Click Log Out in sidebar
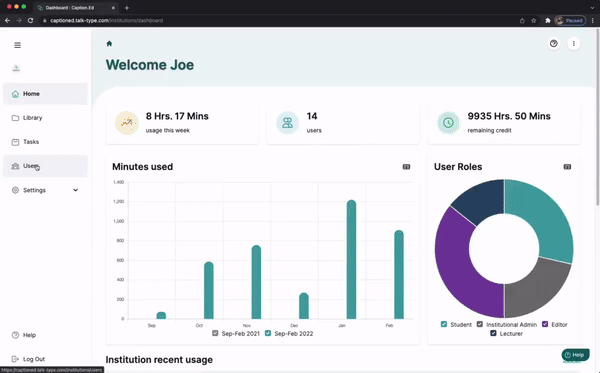Screen dimensions: 600x373 pos(28,359)
